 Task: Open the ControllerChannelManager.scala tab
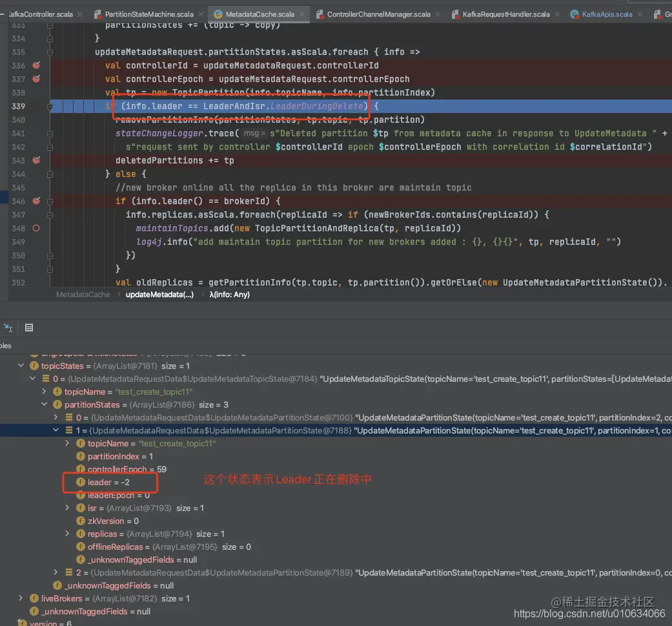coord(378,14)
